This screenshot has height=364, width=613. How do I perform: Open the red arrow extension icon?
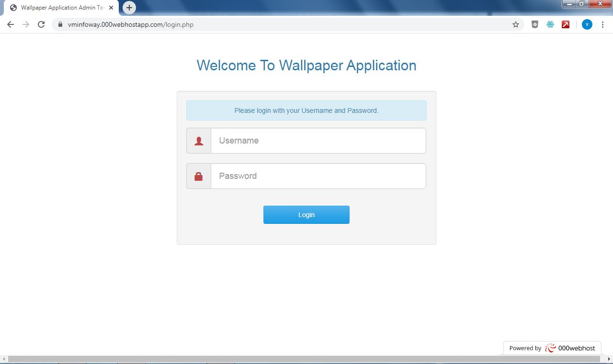point(566,24)
